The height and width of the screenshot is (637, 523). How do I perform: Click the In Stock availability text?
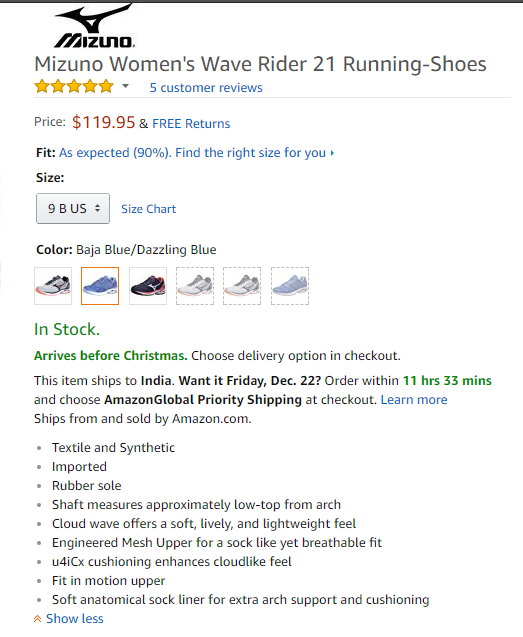tap(67, 329)
